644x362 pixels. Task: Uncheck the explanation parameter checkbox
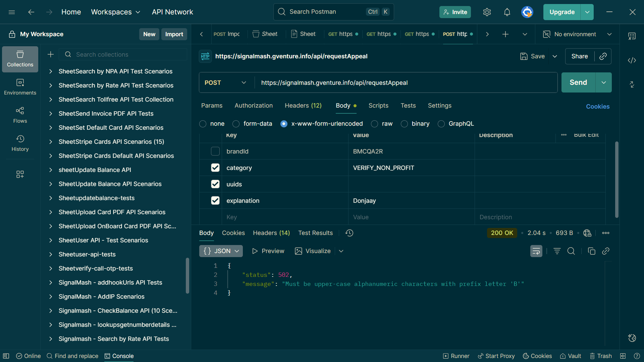click(215, 200)
